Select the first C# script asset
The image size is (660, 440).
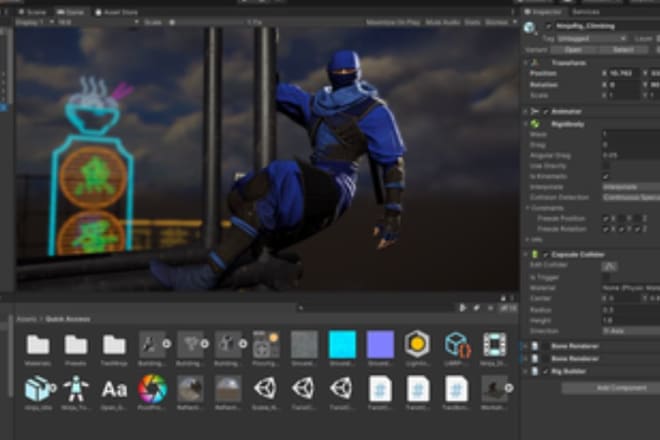coord(380,388)
